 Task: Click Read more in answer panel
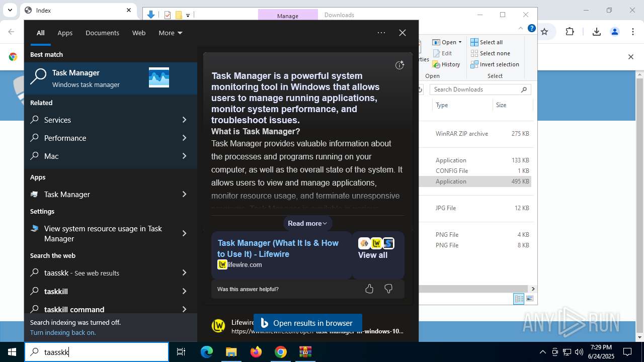point(307,223)
